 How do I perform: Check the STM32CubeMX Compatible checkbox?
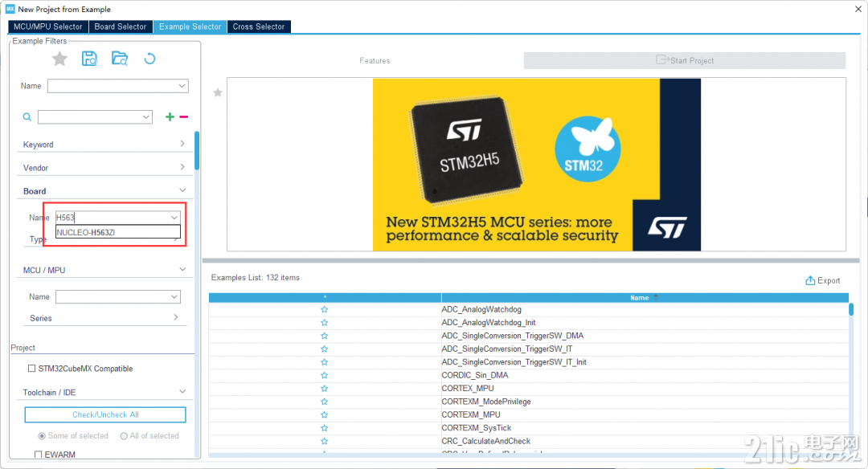tap(31, 369)
